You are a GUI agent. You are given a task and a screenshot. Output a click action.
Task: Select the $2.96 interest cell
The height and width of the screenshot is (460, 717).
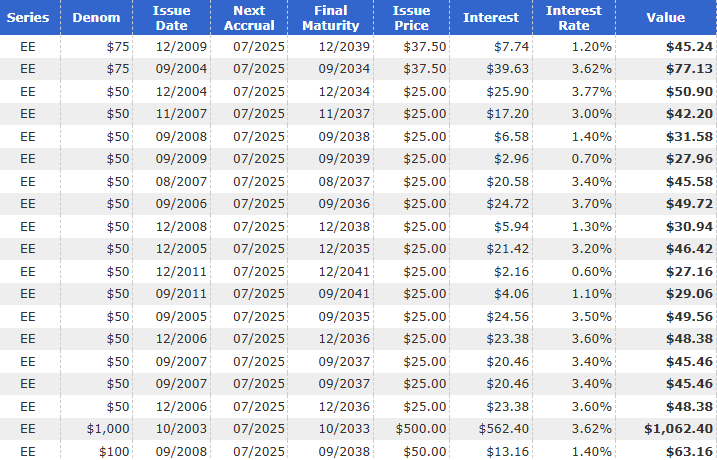pyautogui.click(x=511, y=159)
